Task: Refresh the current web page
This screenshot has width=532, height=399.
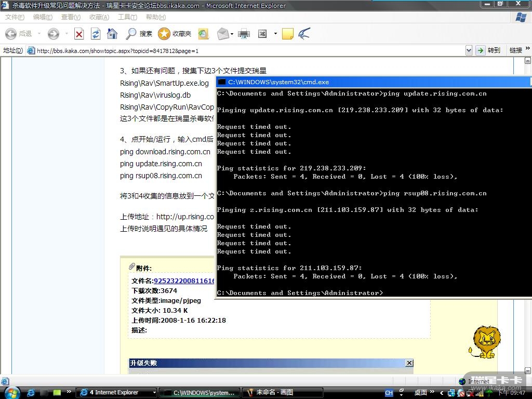Action: [x=96, y=34]
